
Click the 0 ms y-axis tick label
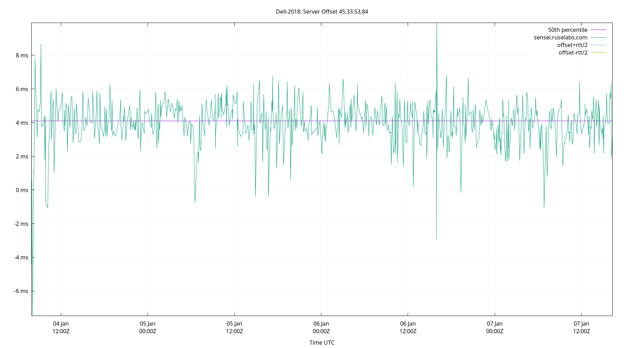coord(22,190)
